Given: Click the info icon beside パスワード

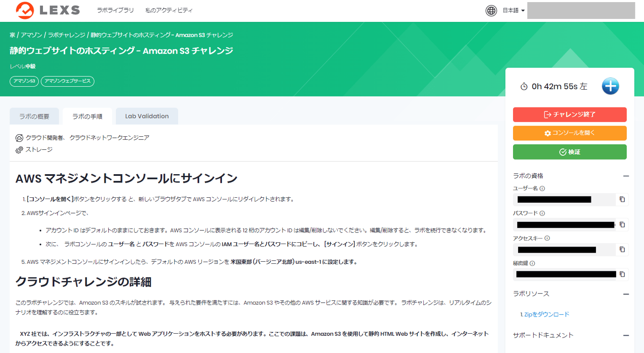Looking at the screenshot, I should 542,213.
